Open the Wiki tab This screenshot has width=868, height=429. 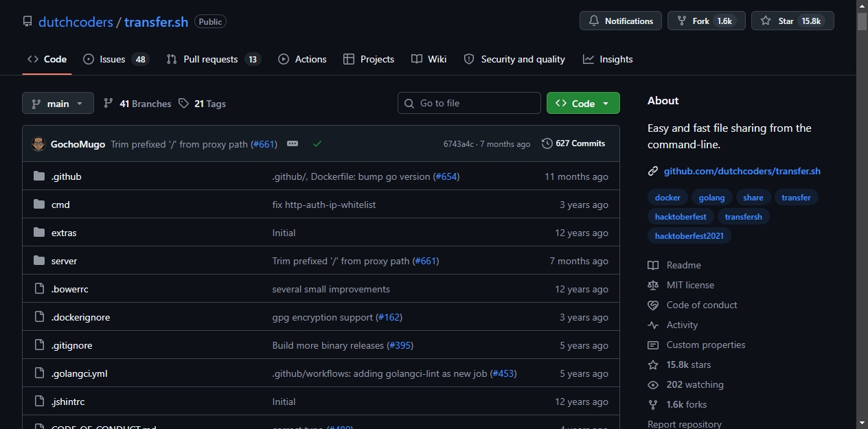point(429,59)
